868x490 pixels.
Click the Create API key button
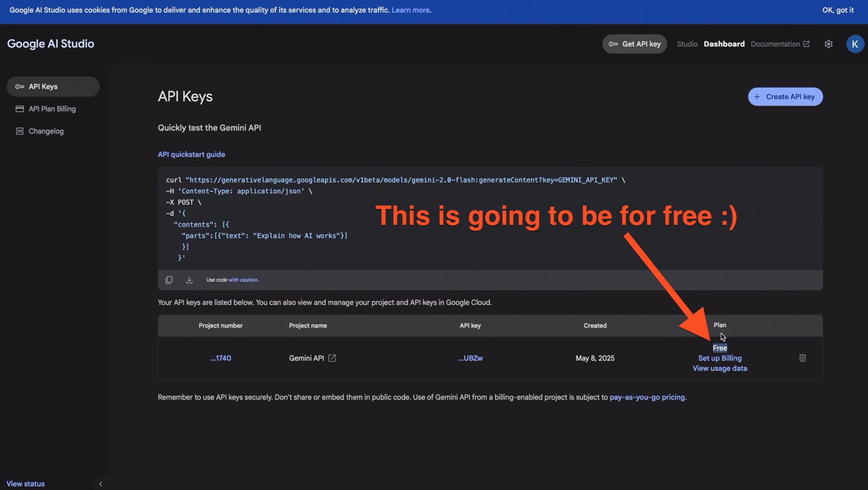785,96
